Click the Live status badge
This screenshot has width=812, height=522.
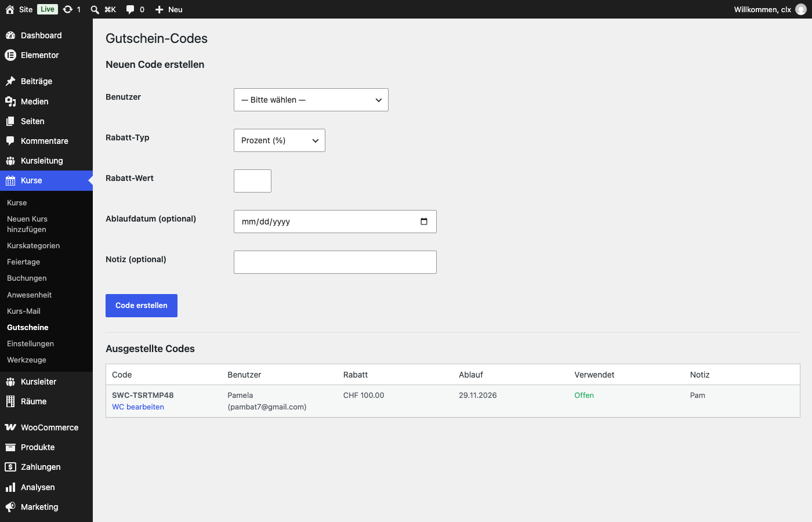click(48, 9)
